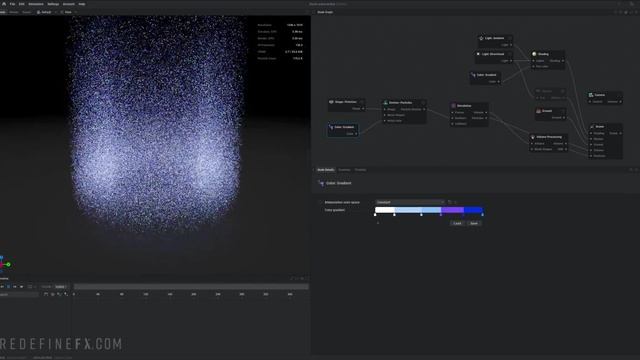Viewport: 640px width, 360px height.
Task: Click the play button in timeline controls
Action: coord(9,287)
